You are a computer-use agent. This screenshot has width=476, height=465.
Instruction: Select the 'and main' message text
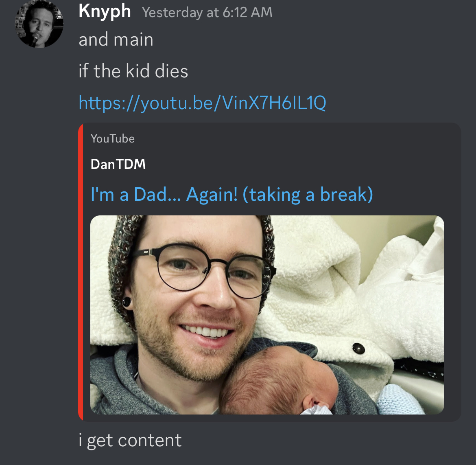click(116, 40)
